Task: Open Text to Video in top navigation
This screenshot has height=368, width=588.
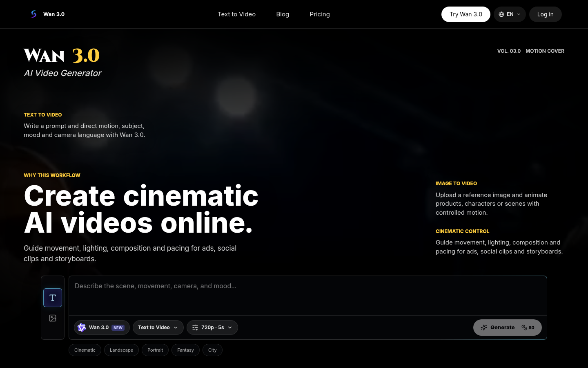Action: [x=236, y=14]
